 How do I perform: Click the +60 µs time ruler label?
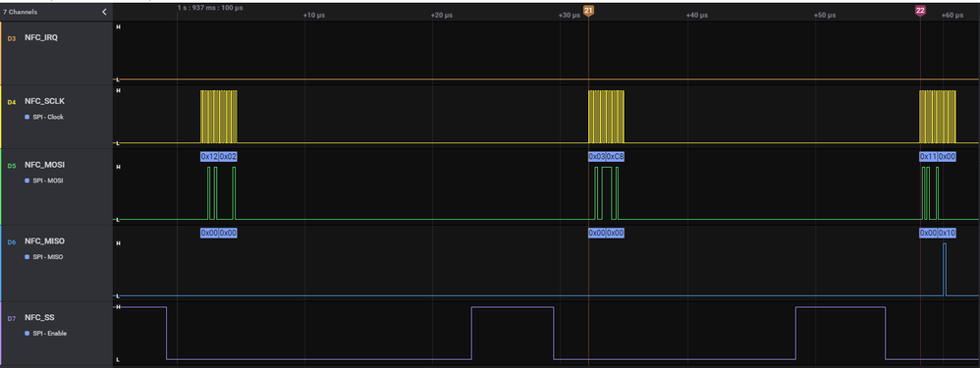pyautogui.click(x=952, y=15)
